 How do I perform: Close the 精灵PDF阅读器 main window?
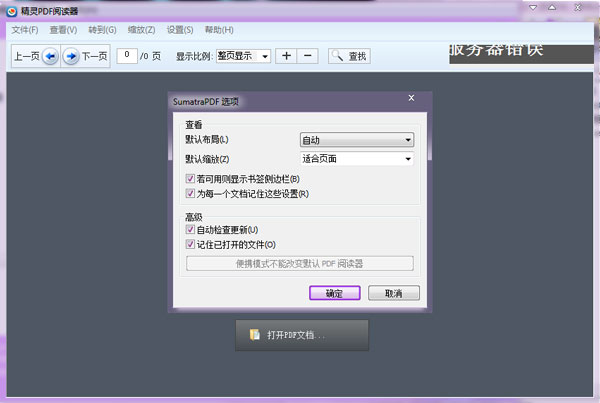pyautogui.click(x=578, y=7)
